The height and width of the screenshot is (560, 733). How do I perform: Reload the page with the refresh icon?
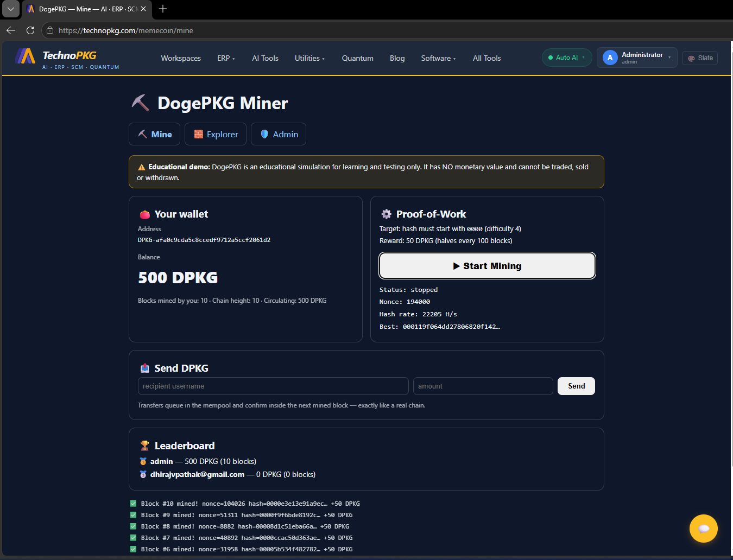(30, 30)
